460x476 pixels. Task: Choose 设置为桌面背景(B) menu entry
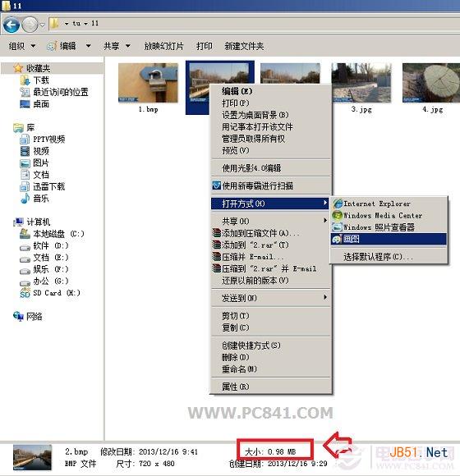(271, 115)
